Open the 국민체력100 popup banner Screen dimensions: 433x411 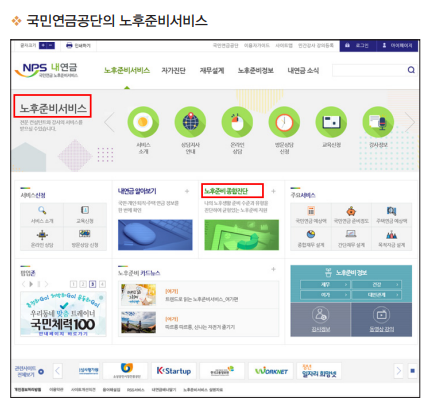coord(63,314)
